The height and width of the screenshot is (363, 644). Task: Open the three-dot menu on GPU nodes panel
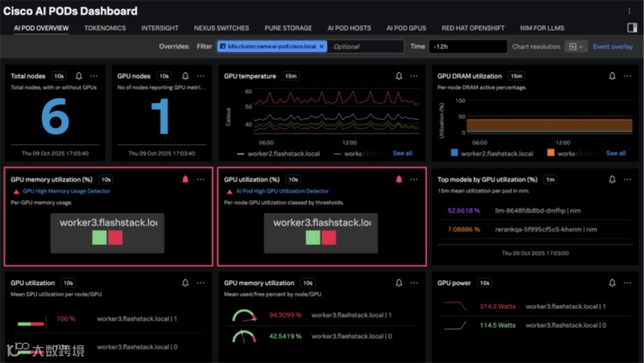click(200, 76)
